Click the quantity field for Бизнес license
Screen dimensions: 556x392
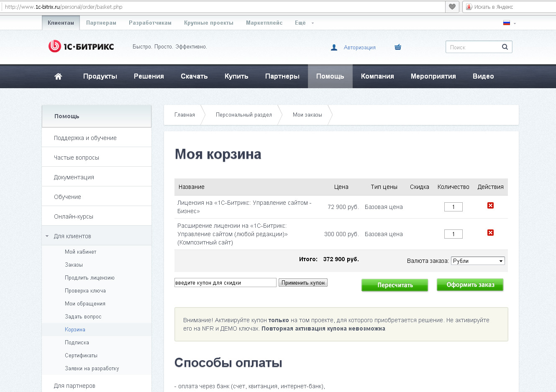point(454,207)
